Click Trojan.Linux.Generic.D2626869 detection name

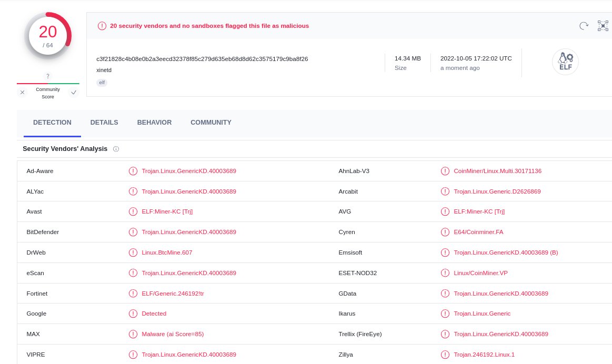point(497,191)
